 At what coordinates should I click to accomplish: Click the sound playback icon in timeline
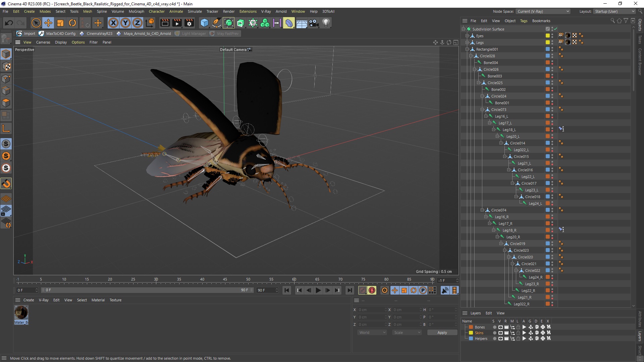[x=445, y=290]
